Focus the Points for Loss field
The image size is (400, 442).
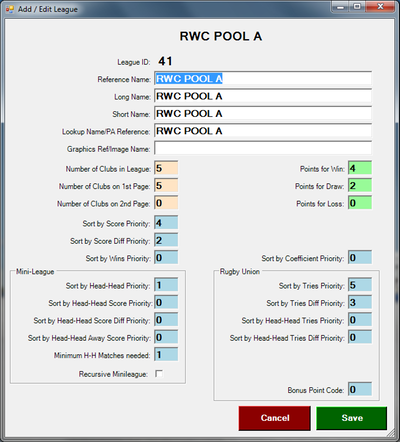pyautogui.click(x=360, y=203)
